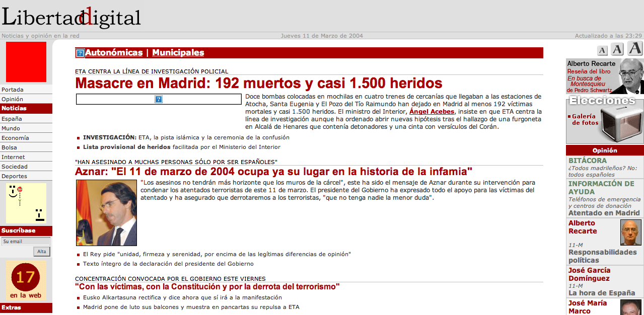Image resolution: width=644 pixels, height=315 pixels.
Task: Open the Deportes section
Action: pos(14,176)
